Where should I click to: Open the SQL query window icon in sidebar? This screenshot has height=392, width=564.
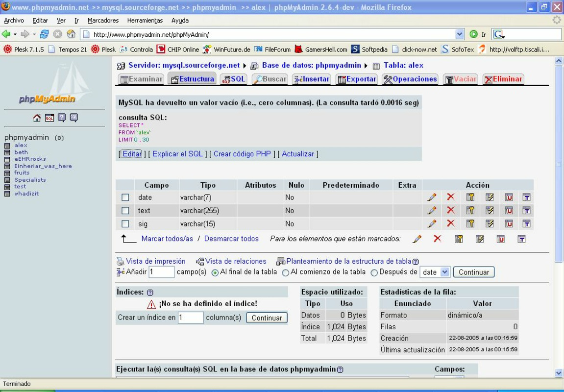tap(49, 118)
